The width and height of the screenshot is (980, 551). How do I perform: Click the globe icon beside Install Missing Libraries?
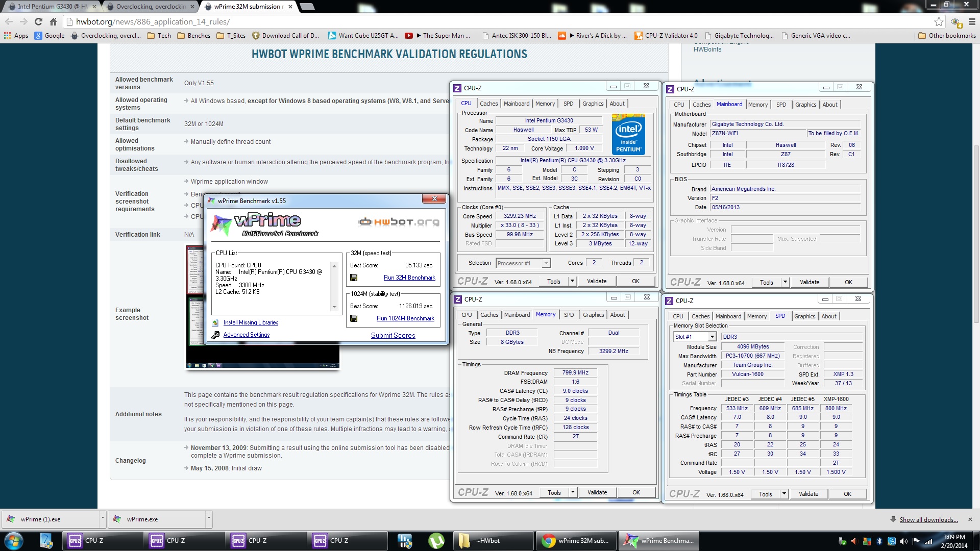(216, 322)
